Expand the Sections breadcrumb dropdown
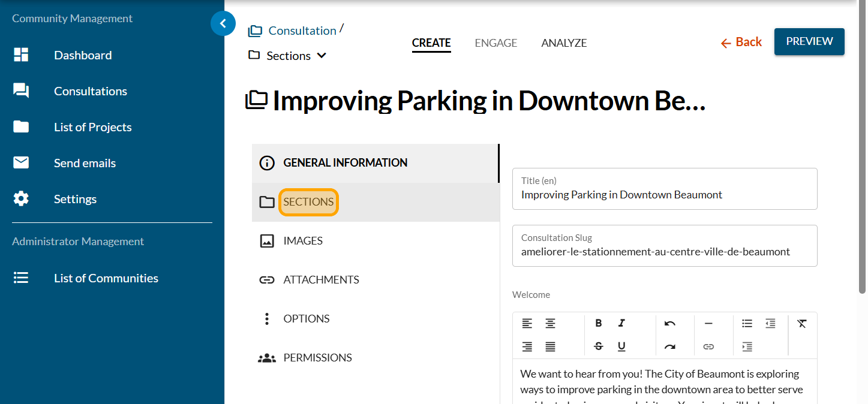 (x=322, y=56)
